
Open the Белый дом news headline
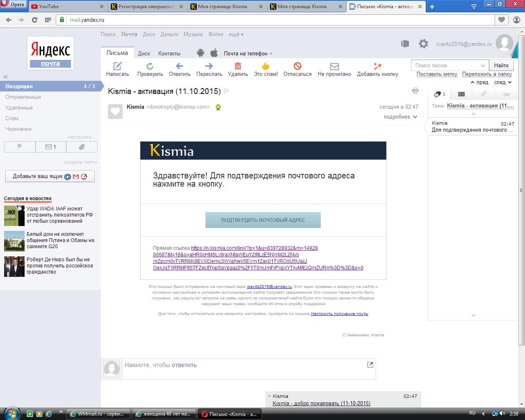60,240
